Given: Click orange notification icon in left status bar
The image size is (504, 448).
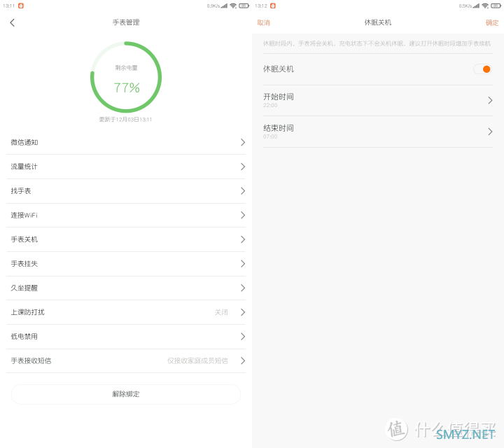Looking at the screenshot, I should 21,6.
